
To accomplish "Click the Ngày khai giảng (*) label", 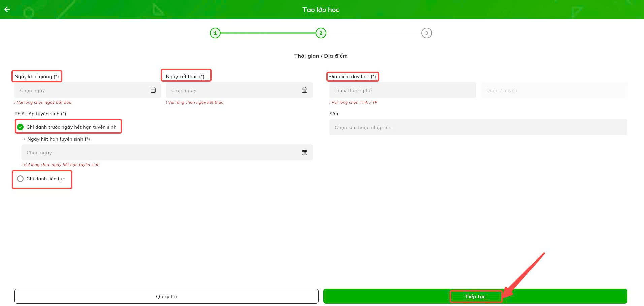I will click(x=37, y=76).
